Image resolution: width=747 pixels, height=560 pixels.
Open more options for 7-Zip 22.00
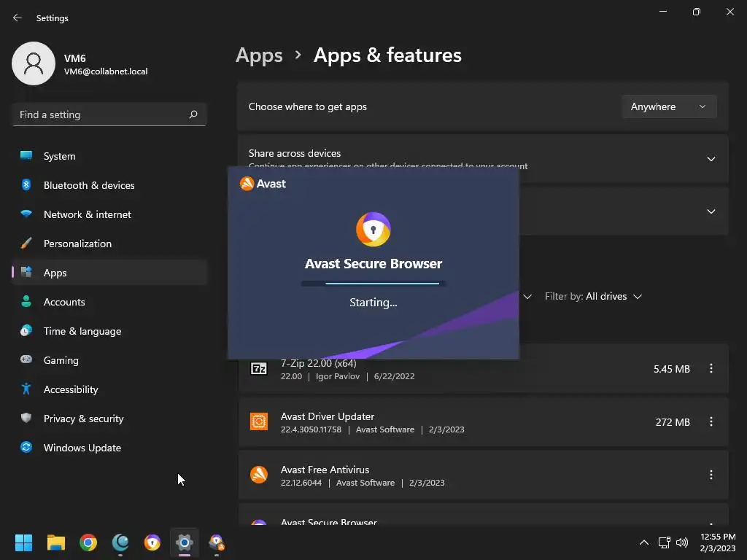coord(711,368)
